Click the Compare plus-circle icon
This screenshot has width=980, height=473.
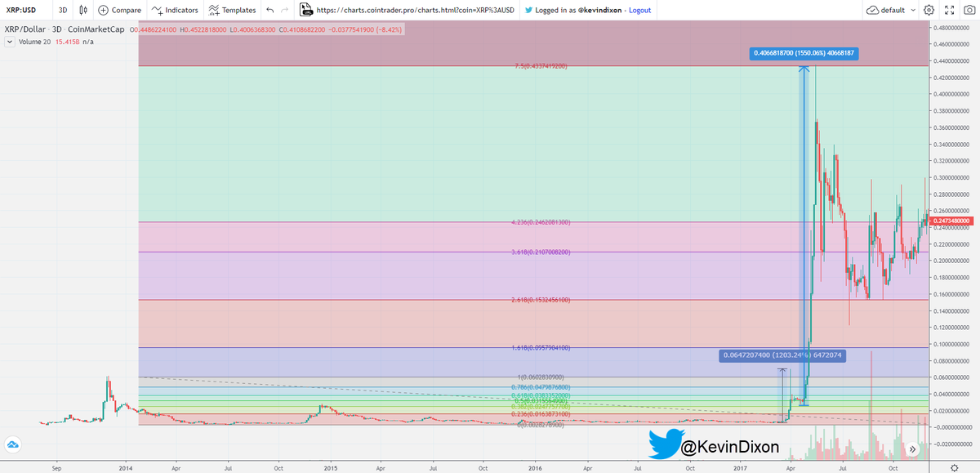(x=103, y=10)
